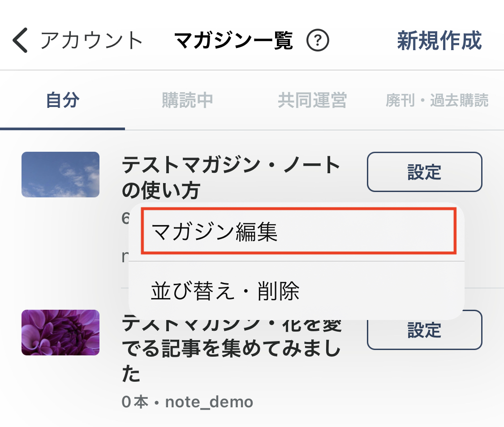This screenshot has height=427, width=504.
Task: Open the 共同運営 tab
Action: (312, 100)
